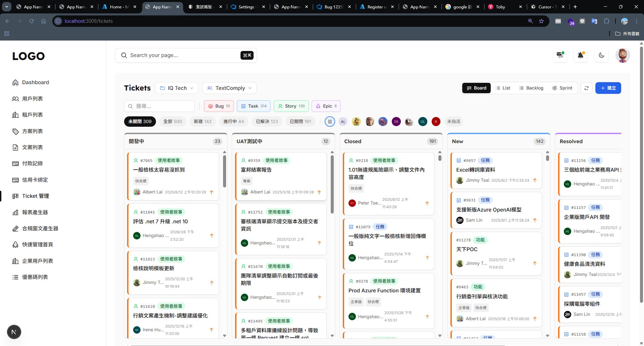Click inside the 搜尋 search field
The width and height of the screenshot is (644, 346).
(x=159, y=106)
